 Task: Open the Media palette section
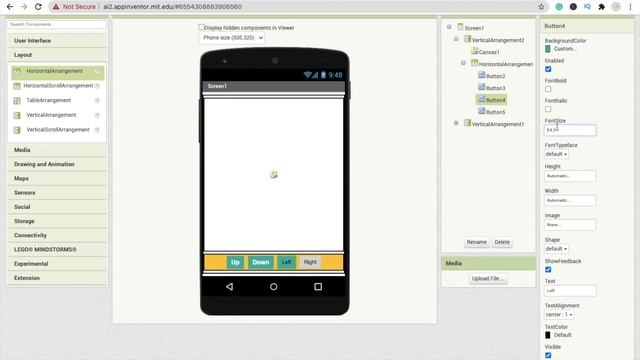(x=57, y=150)
